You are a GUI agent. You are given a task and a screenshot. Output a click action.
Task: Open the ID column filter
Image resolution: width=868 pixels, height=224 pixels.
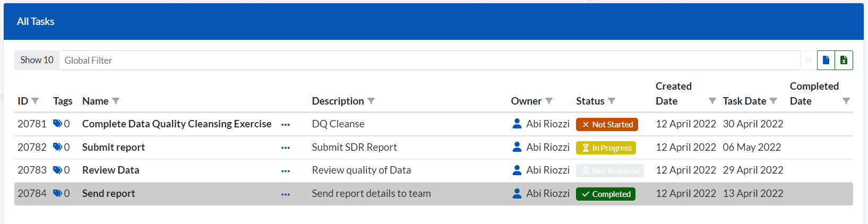click(35, 101)
